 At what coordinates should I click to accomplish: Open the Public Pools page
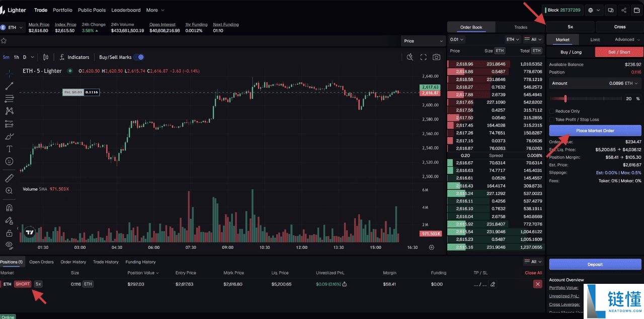click(92, 10)
